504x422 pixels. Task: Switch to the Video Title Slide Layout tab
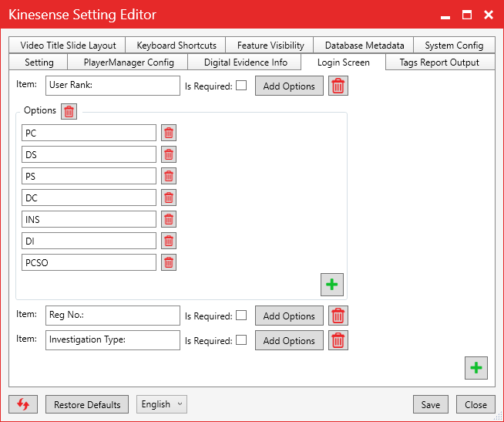[68, 45]
